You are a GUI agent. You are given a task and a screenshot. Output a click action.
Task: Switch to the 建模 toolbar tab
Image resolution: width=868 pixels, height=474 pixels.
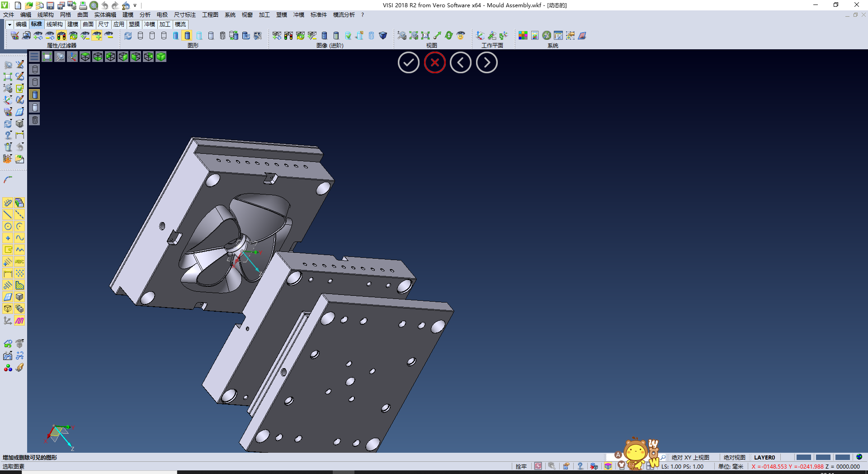(x=72, y=24)
